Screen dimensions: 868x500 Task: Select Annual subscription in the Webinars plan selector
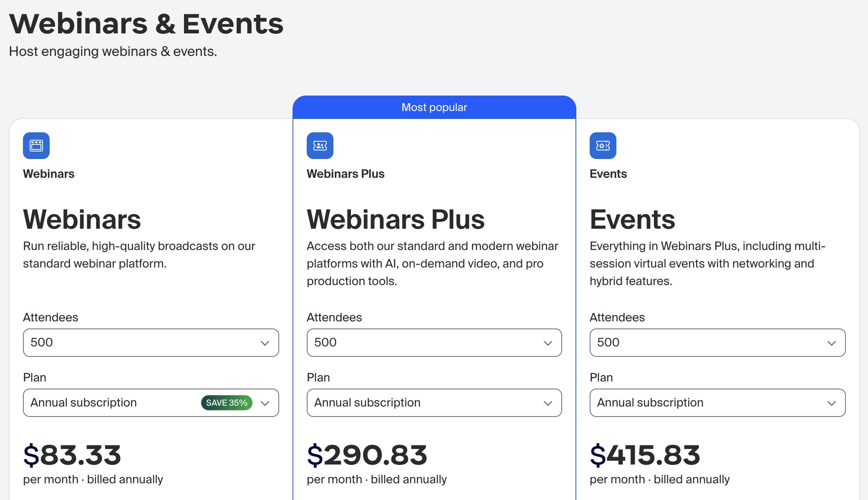coord(83,403)
